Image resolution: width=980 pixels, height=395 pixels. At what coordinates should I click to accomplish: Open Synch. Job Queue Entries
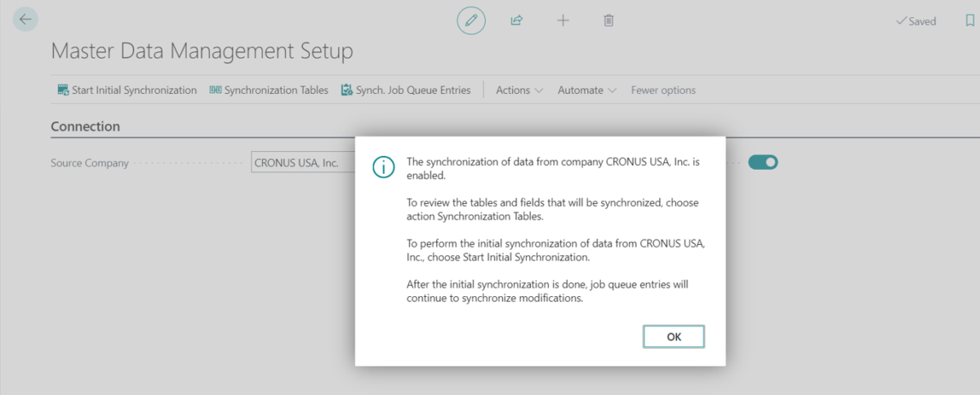[x=406, y=90]
